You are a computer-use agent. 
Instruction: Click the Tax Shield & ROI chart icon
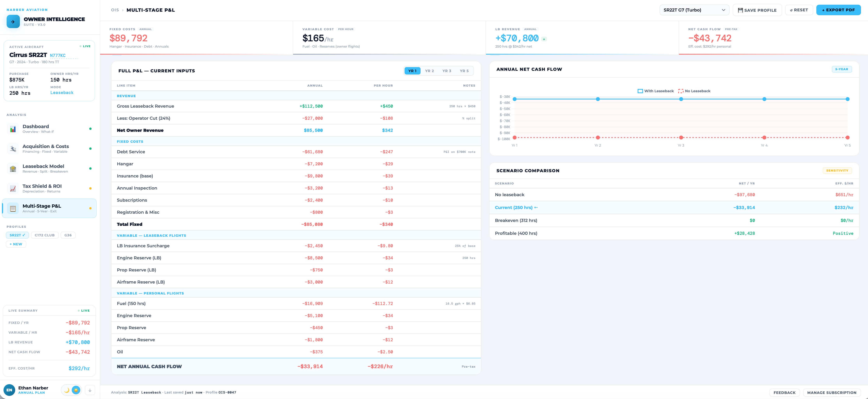pos(13,189)
